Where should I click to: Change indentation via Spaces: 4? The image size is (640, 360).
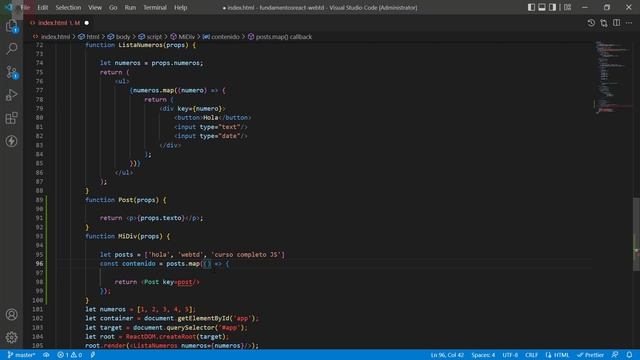(483, 355)
